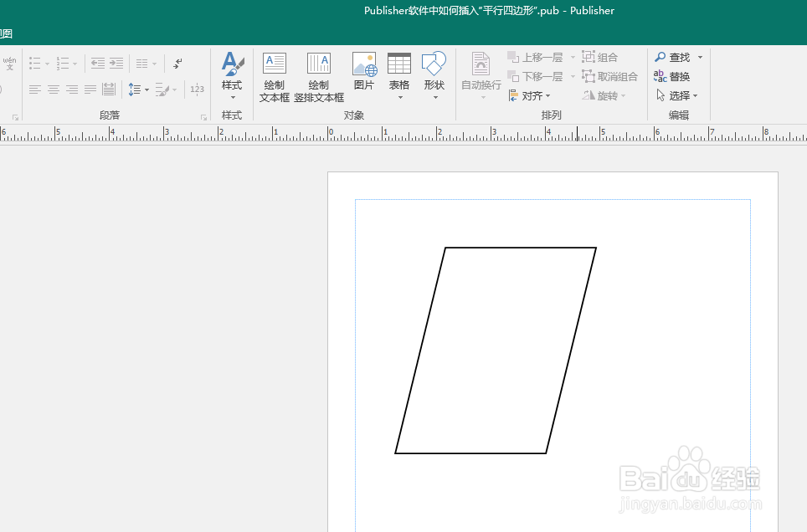
Task: Open the 对齐 align menu
Action: point(530,95)
